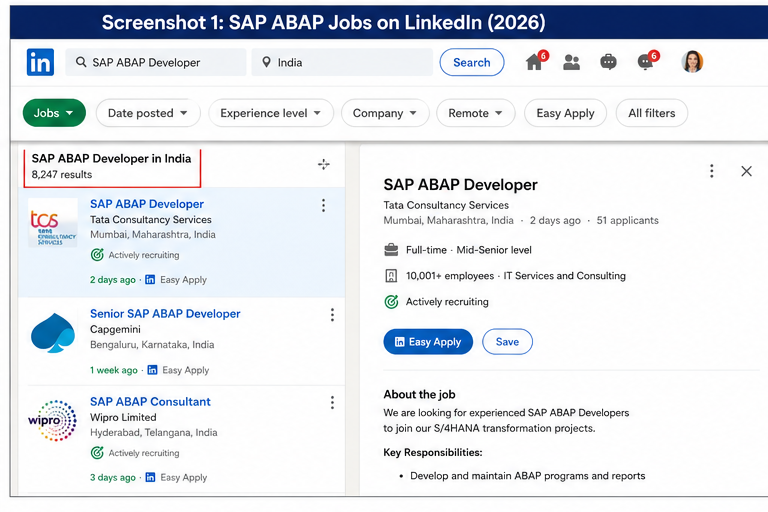Click the blue Easy Apply button
Screen dimensions: 768x512
click(x=428, y=341)
